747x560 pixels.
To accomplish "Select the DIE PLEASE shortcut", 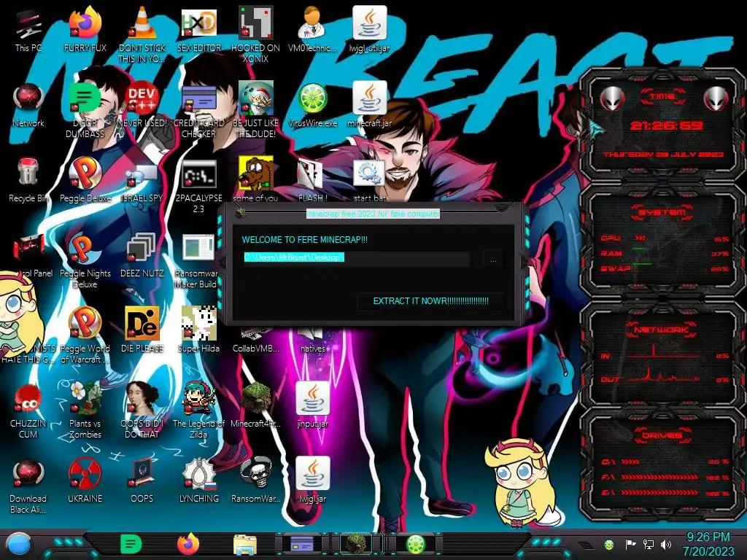I will click(x=142, y=330).
